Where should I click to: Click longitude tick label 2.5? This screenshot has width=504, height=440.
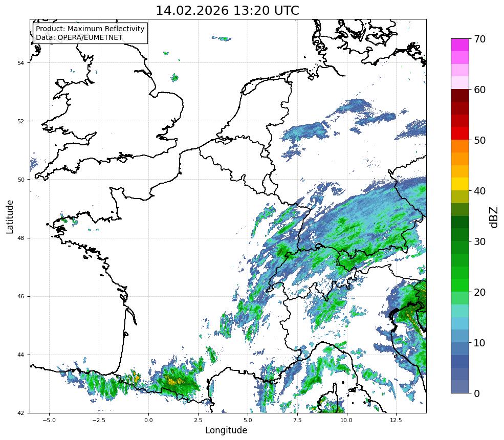(198, 420)
